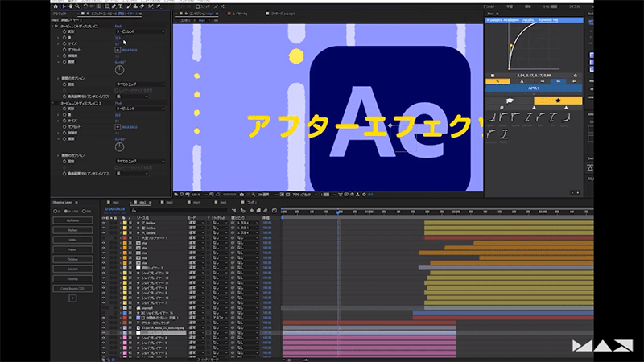Open mode dropdown for layer ア Outline
The height and width of the screenshot is (362, 644).
click(x=196, y=223)
